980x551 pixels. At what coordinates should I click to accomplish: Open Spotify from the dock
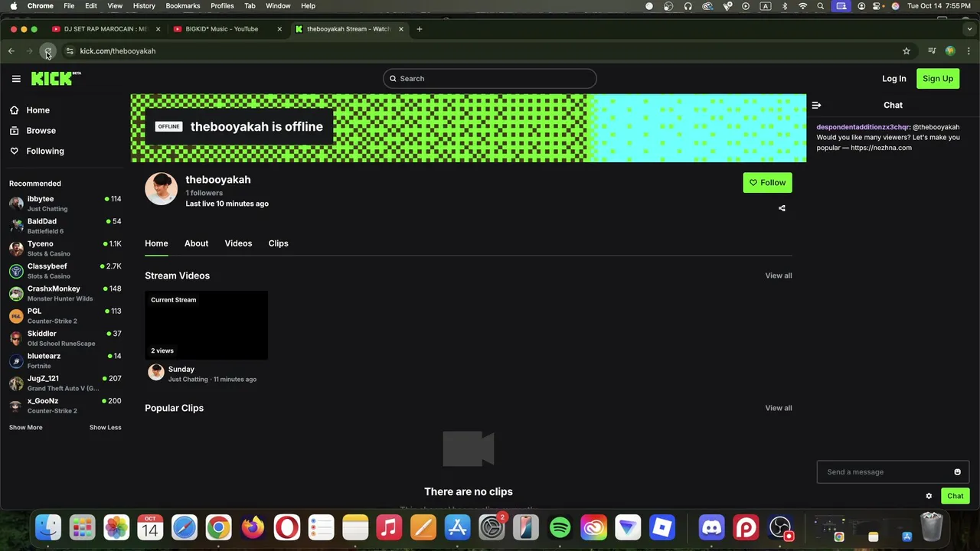click(560, 527)
